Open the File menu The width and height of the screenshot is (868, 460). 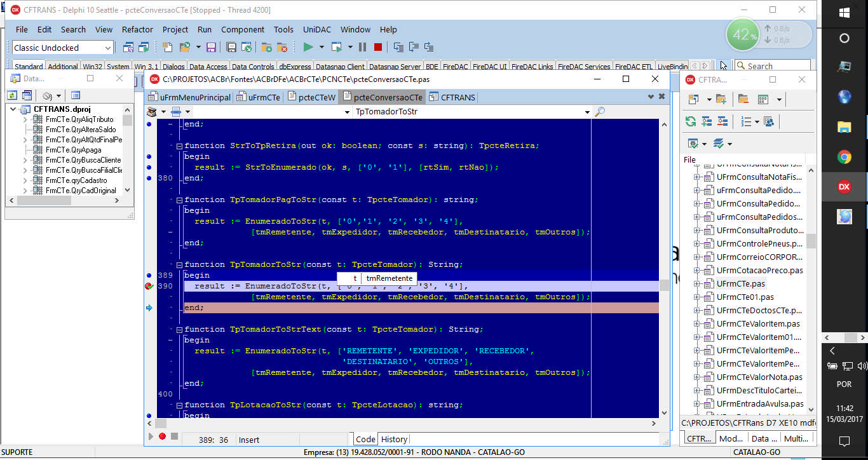click(x=22, y=29)
